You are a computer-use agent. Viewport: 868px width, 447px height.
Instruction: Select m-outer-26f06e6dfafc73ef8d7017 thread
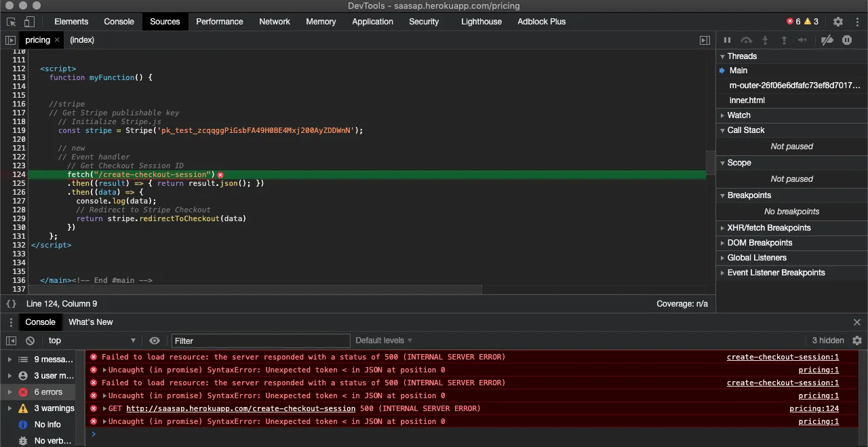(792, 85)
